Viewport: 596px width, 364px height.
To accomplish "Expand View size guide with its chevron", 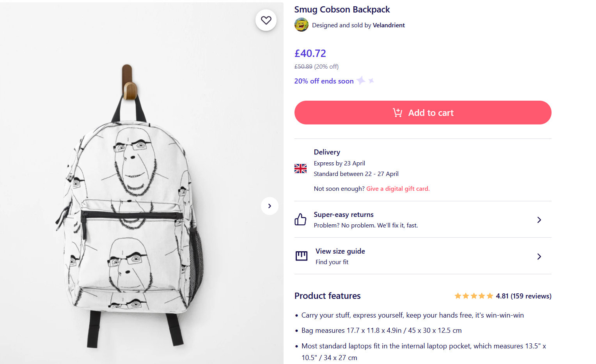I will [539, 257].
